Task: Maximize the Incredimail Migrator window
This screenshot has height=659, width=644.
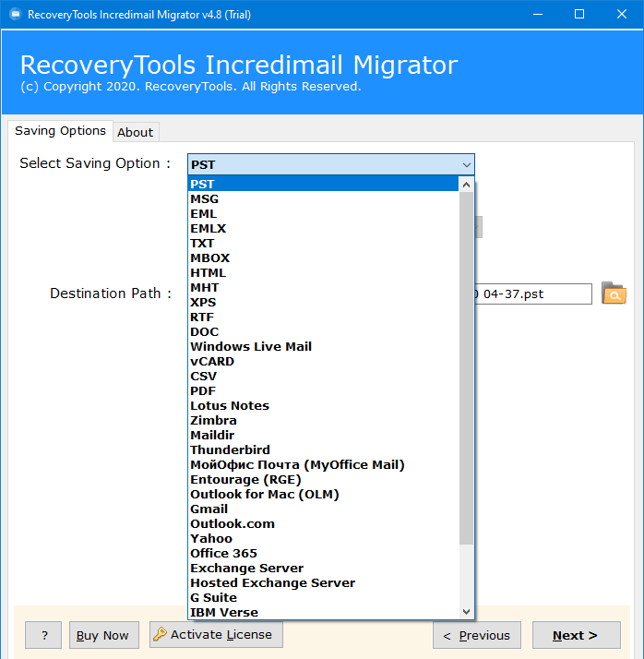Action: point(579,14)
